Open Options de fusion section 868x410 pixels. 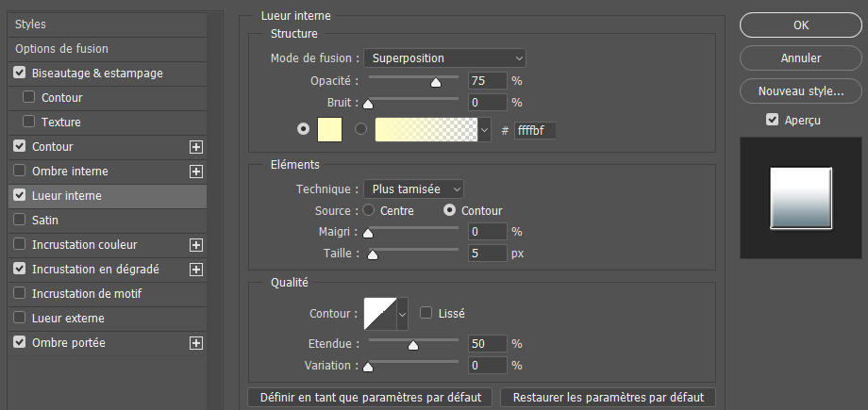[61, 49]
